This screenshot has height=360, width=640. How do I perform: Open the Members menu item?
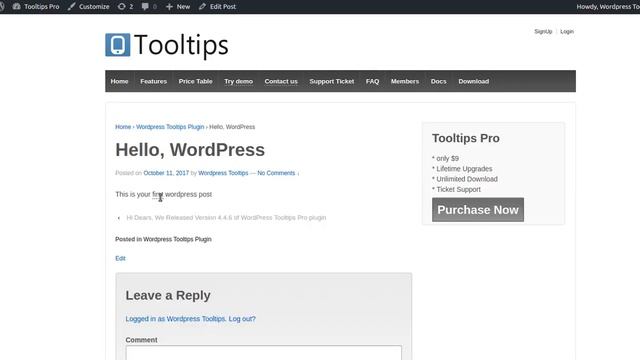[404, 81]
